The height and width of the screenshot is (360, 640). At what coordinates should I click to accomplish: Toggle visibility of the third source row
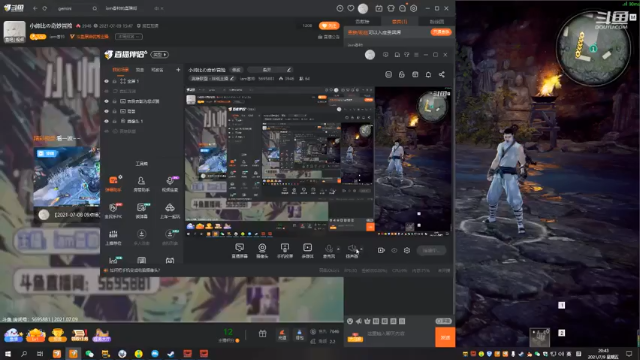pyautogui.click(x=107, y=101)
